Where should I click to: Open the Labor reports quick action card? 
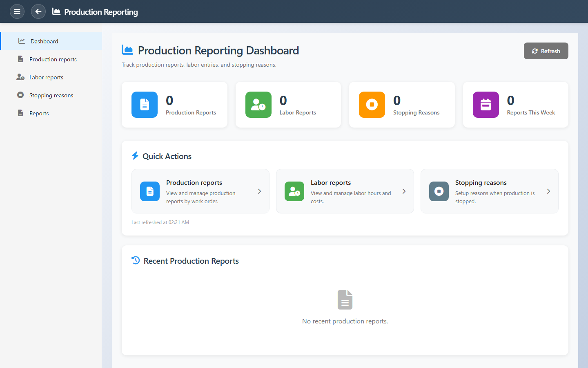pyautogui.click(x=345, y=191)
